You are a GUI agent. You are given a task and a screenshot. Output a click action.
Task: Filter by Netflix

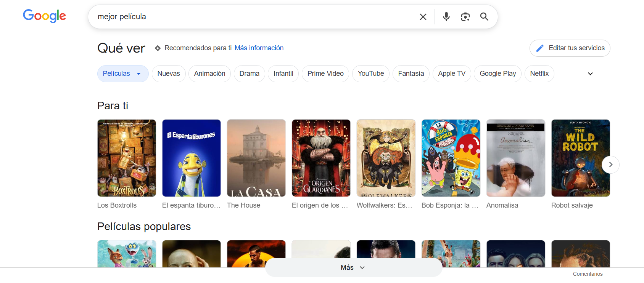point(539,74)
